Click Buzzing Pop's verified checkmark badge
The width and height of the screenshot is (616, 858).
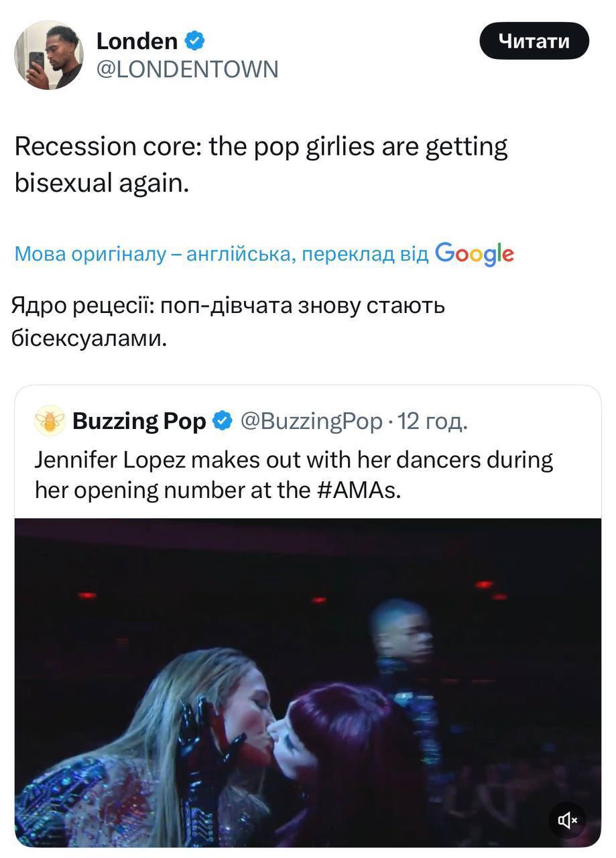click(223, 421)
